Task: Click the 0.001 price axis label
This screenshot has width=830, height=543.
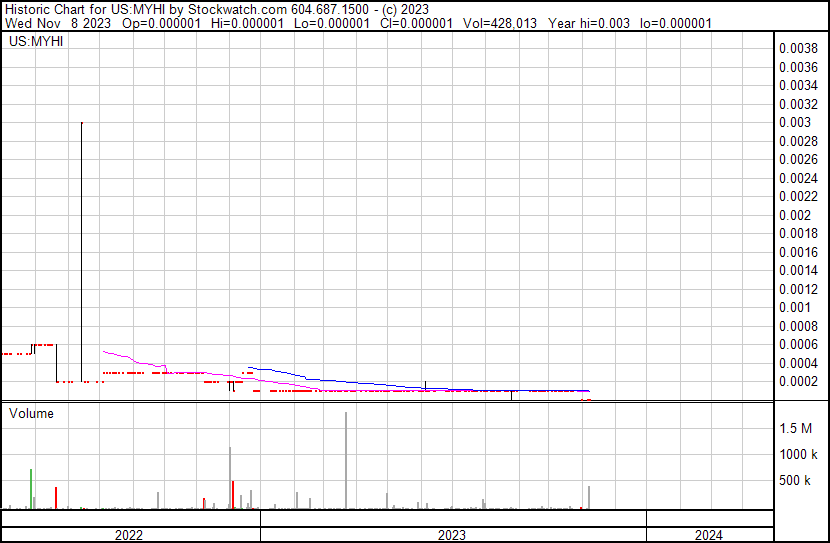Action: (x=794, y=307)
